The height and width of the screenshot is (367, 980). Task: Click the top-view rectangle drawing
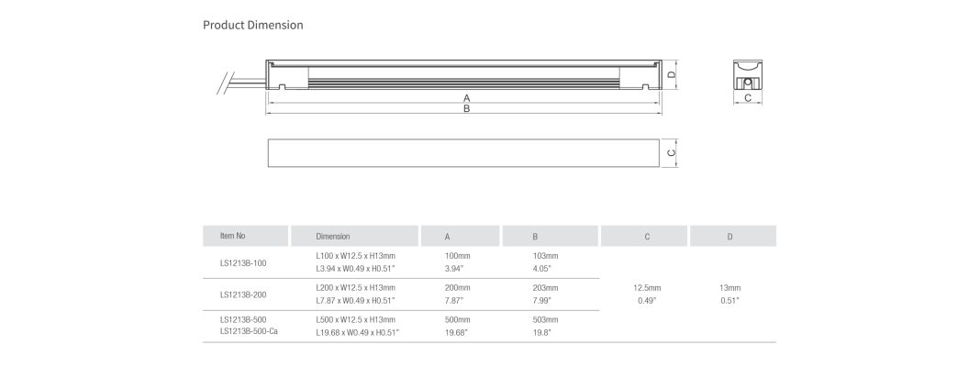[x=463, y=153]
